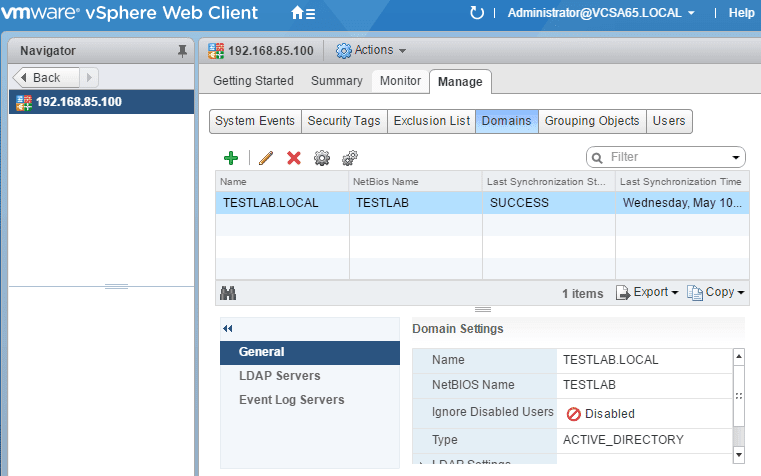Expand the Export dropdown
The width and height of the screenshot is (761, 476).
[647, 293]
